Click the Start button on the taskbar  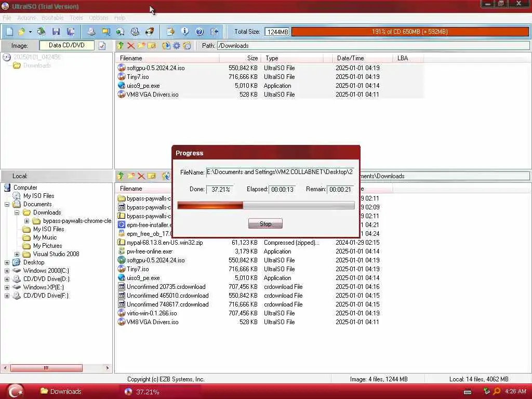[x=15, y=391]
